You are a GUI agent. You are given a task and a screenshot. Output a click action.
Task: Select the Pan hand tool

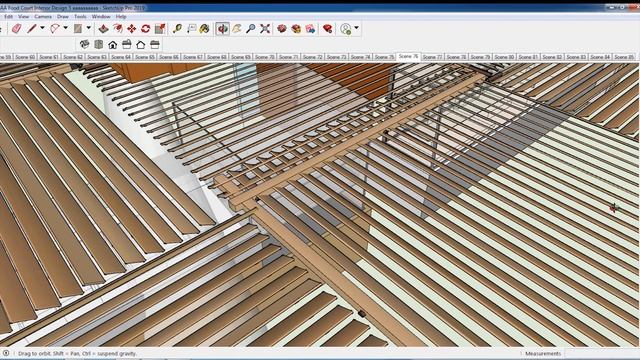tap(237, 29)
